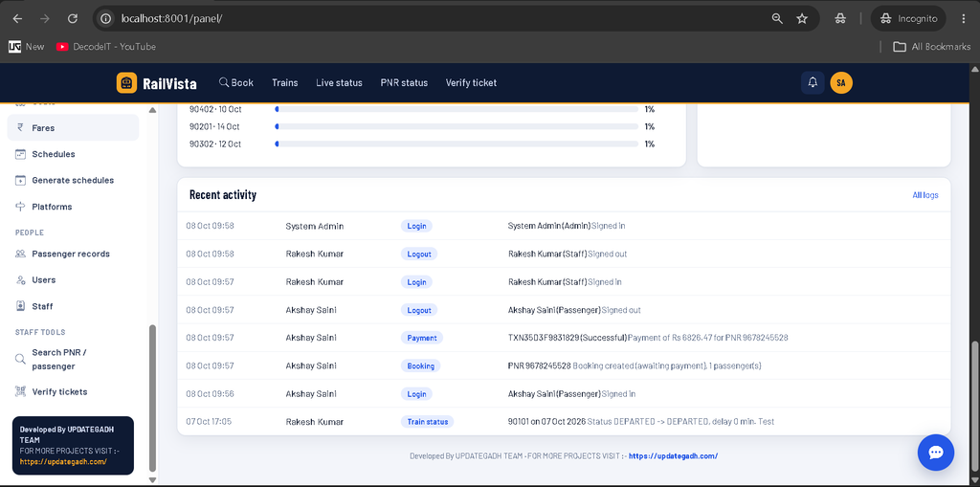Open Chrome three-dot menu
This screenshot has width=980, height=487.
coord(963,19)
